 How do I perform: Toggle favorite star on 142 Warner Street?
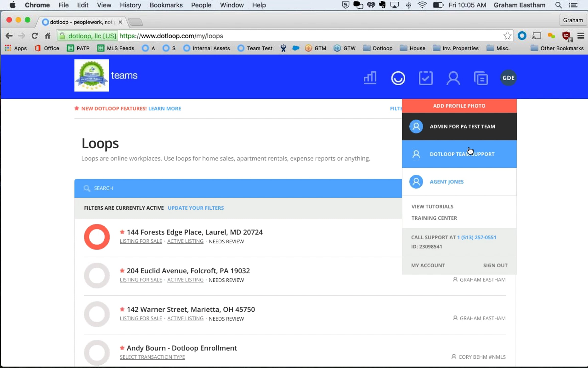click(x=122, y=309)
